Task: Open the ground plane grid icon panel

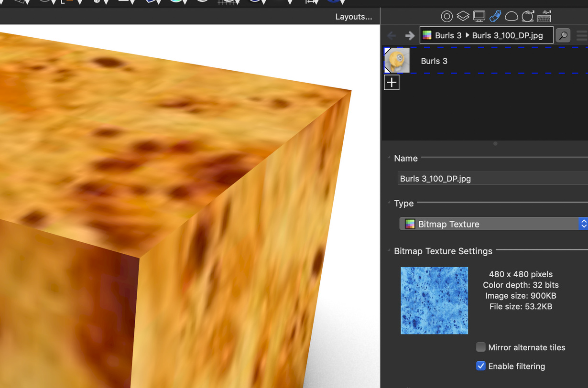Action: 544,16
